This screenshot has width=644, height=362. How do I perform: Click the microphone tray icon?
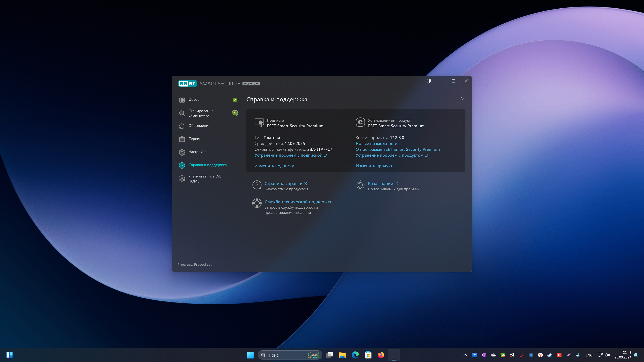pos(578,355)
